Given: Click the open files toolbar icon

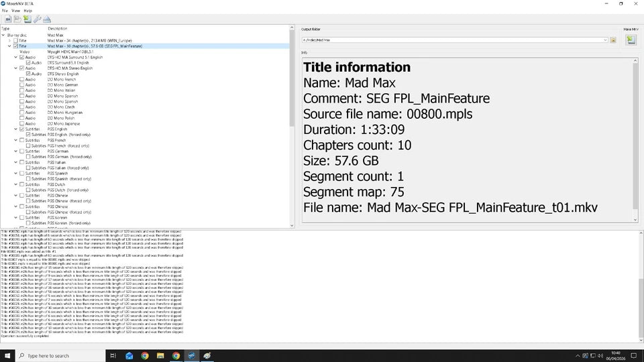Looking at the screenshot, I should tap(17, 19).
